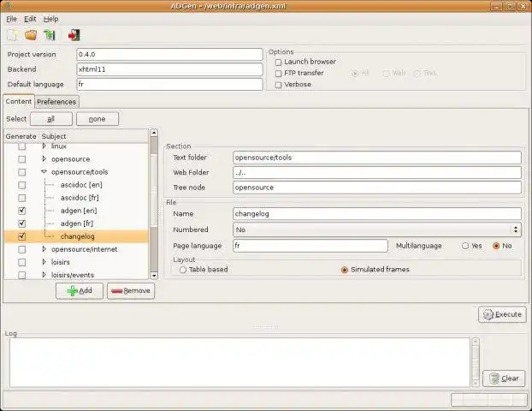Screen dimensions: 532x411
Task: Click the tree list scroll down arrow
Action: click(154, 276)
